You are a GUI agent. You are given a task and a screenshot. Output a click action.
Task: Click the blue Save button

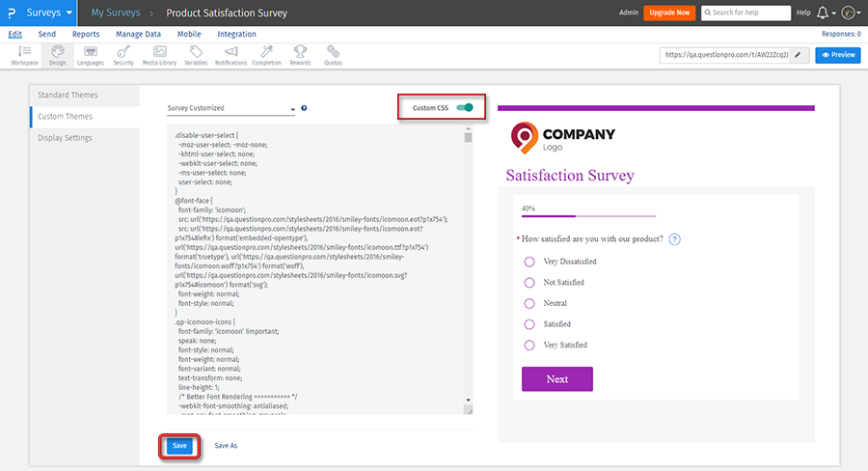179,445
